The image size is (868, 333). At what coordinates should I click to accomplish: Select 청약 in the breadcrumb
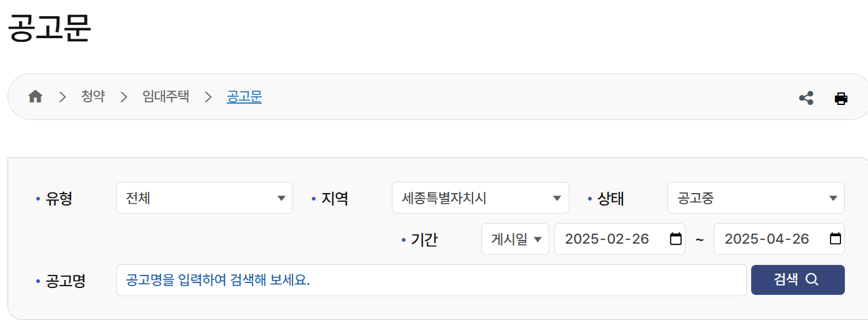93,97
